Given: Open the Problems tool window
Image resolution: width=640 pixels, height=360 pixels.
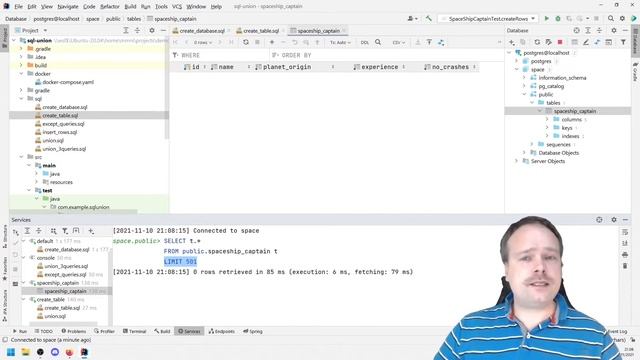Looking at the screenshot, I should [x=74, y=331].
